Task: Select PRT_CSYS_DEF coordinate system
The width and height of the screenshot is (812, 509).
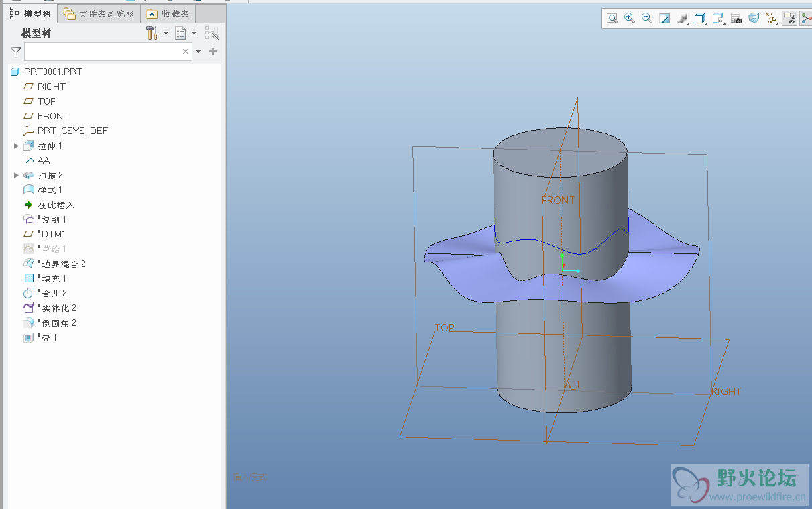Action: 66,131
